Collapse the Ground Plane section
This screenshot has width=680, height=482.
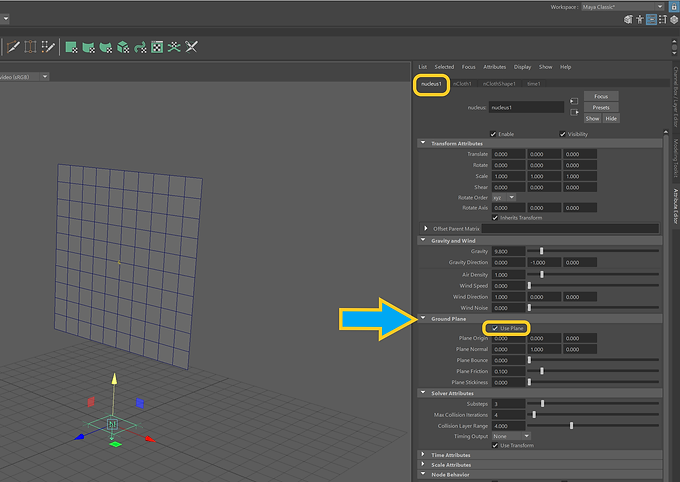coord(423,318)
